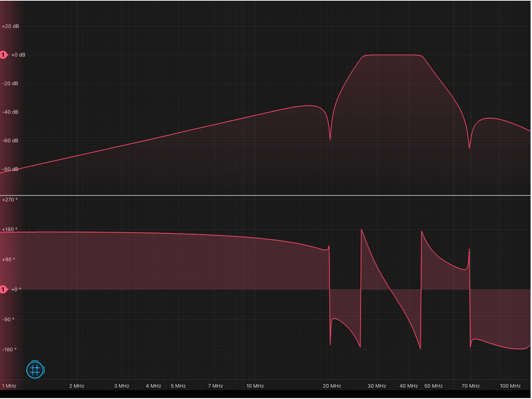
Task: Click the +20 dB magnitude axis label
Action: 11,26
